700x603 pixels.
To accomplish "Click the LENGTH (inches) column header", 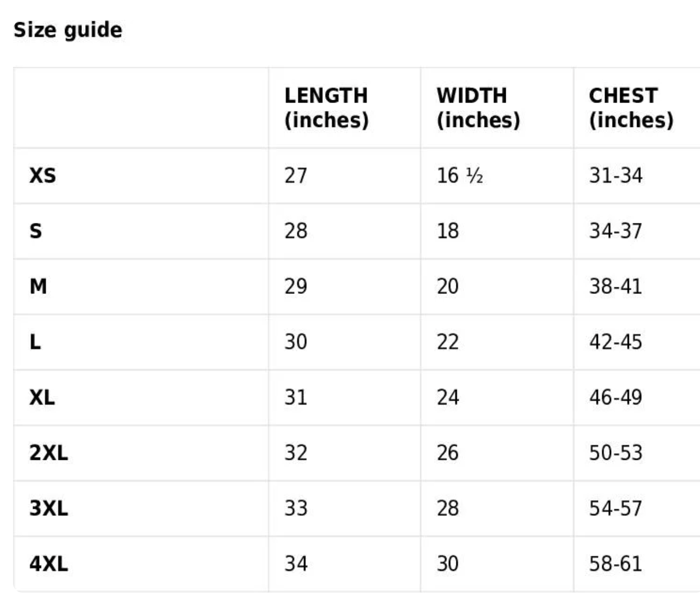I will (326, 107).
